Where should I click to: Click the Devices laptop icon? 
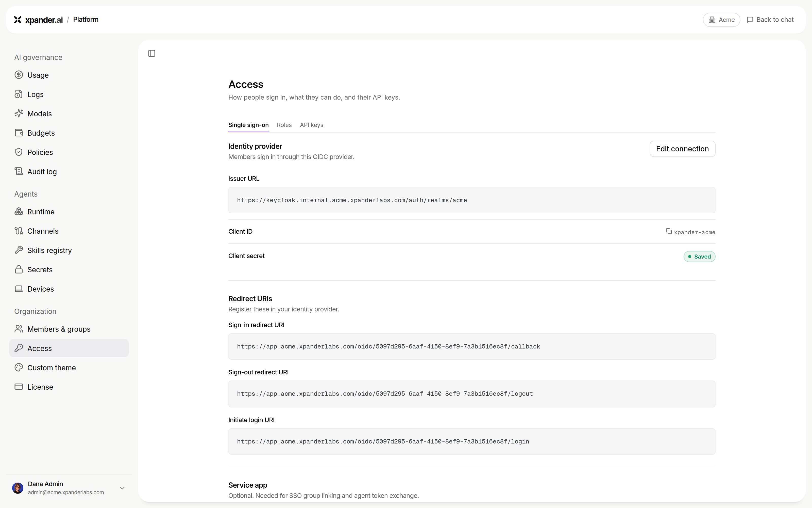tap(19, 289)
